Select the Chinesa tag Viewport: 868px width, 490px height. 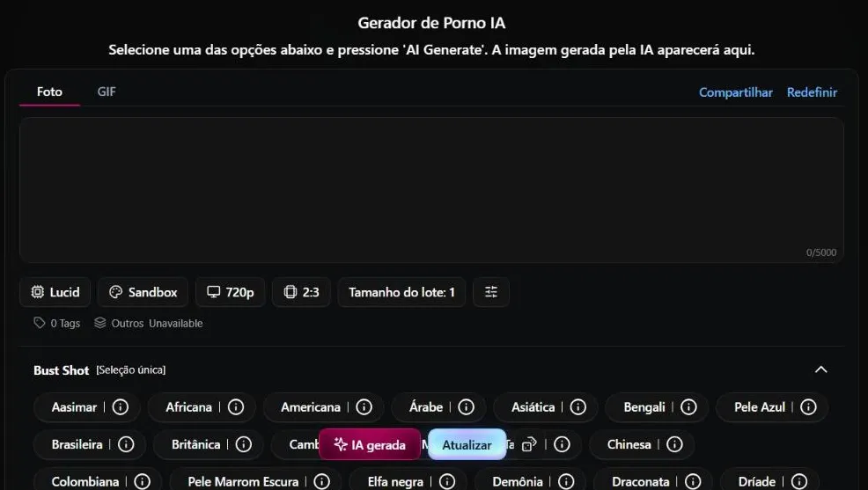point(629,444)
